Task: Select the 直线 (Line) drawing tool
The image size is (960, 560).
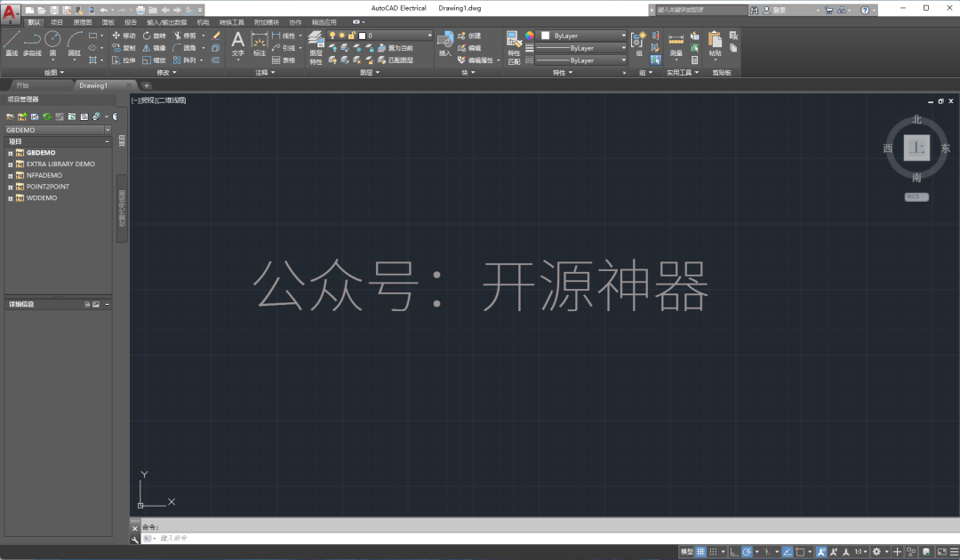Action: [x=12, y=44]
